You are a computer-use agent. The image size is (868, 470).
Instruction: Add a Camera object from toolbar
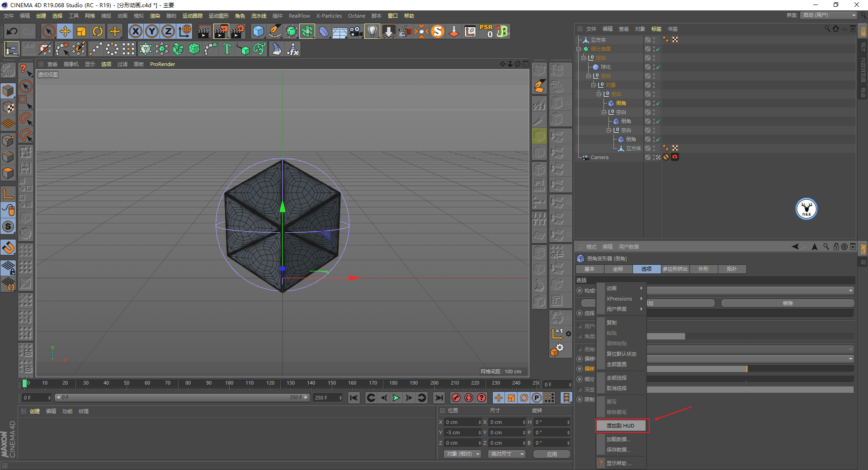tap(356, 31)
